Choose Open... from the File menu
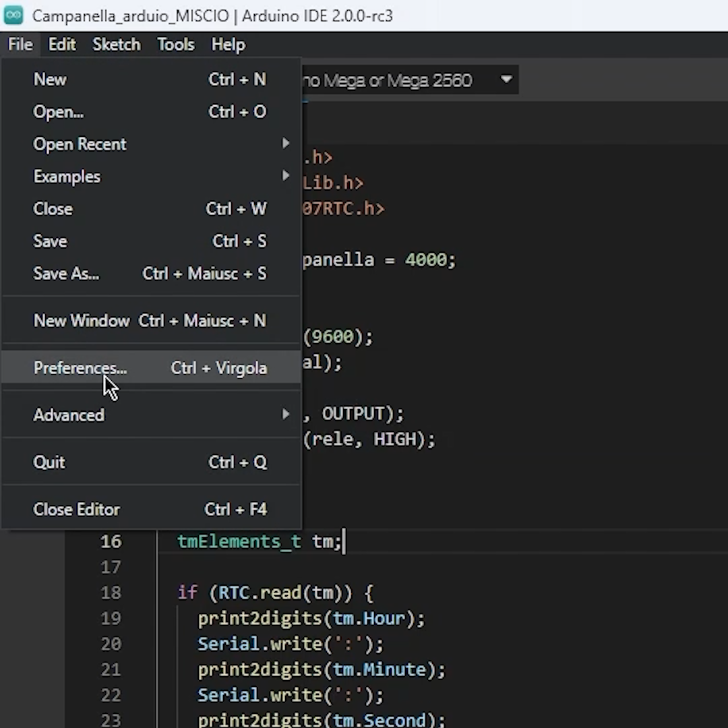Screen dimensions: 728x728 point(151,112)
